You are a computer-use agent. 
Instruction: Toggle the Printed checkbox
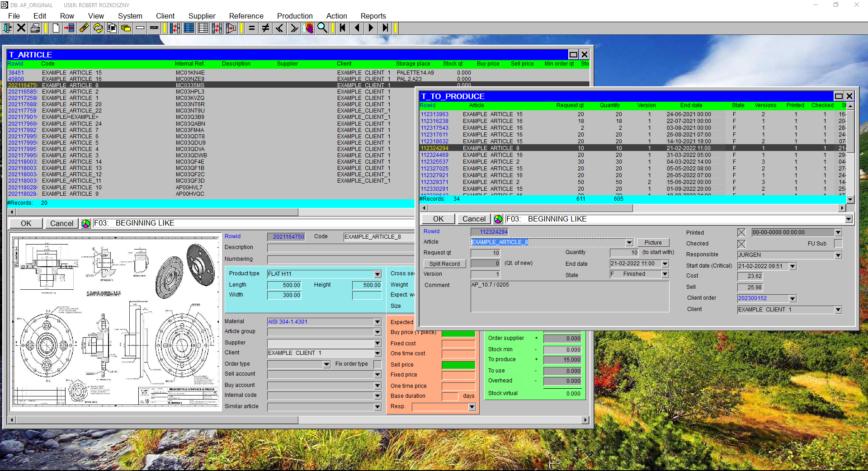pos(741,232)
